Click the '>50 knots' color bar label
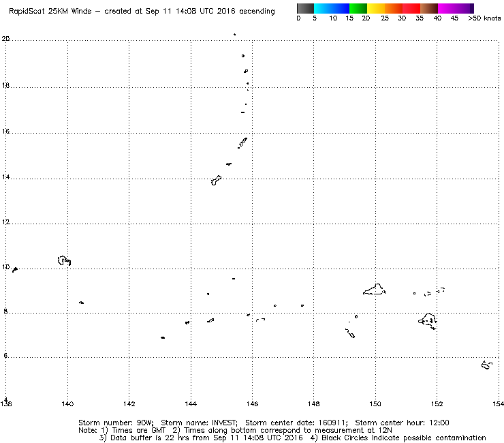The height and width of the screenshot is (443, 504). point(484,18)
